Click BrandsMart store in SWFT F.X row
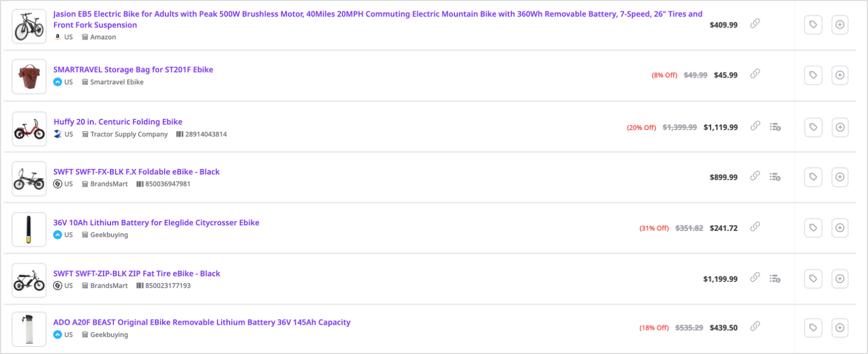868x354 pixels. click(109, 184)
